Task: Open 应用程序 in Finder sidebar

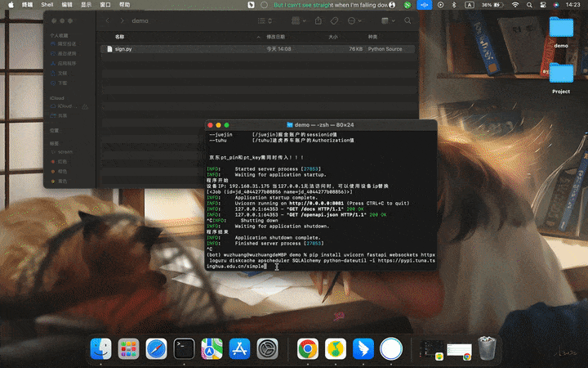Action: click(63, 64)
